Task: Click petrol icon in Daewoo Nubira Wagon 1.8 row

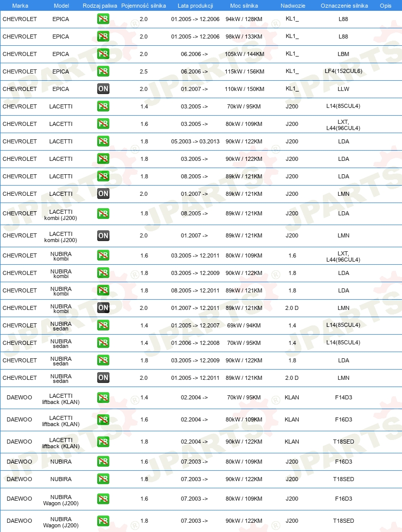Action: [x=103, y=521]
